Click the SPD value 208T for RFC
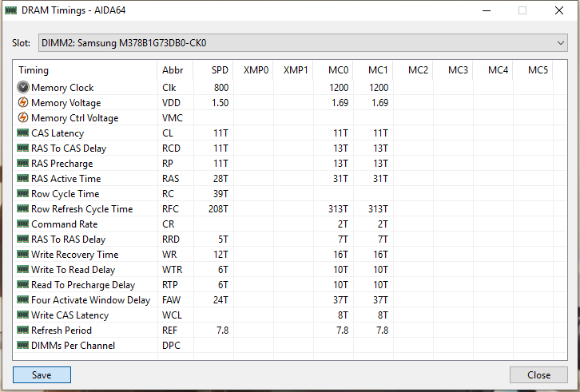This screenshot has width=580, height=392. coord(218,209)
